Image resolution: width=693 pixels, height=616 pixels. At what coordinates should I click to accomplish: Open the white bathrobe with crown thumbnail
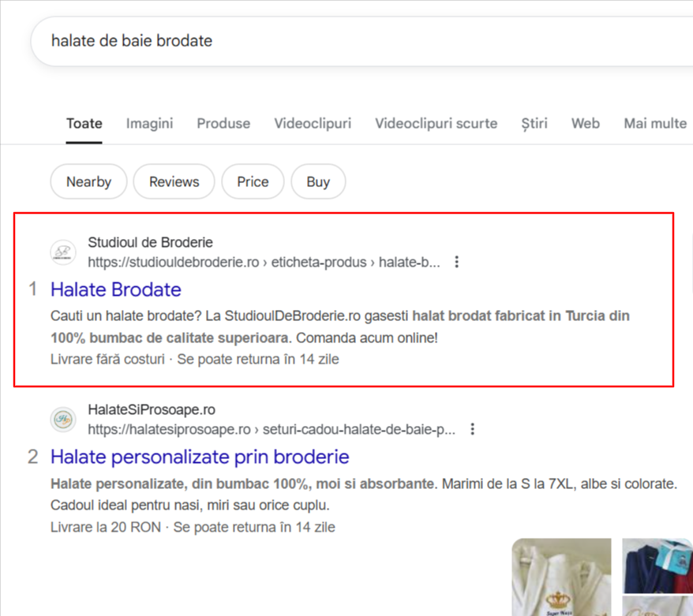click(x=561, y=577)
